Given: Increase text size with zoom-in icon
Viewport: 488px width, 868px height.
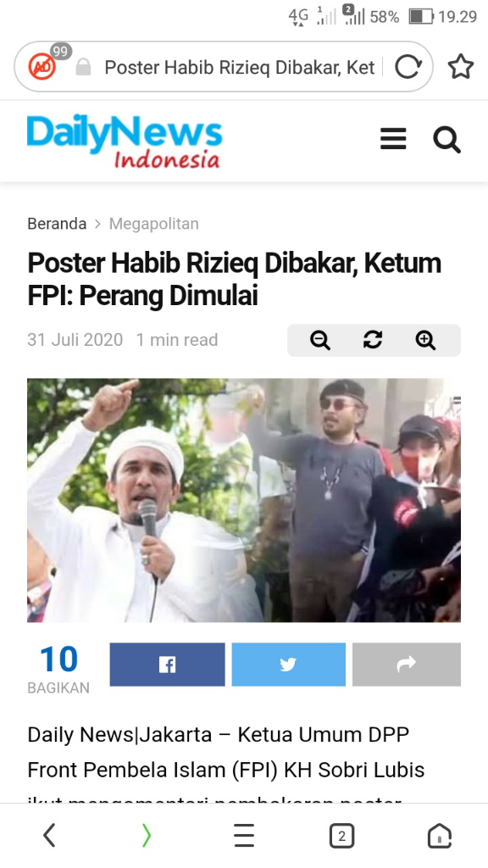Looking at the screenshot, I should coord(425,340).
